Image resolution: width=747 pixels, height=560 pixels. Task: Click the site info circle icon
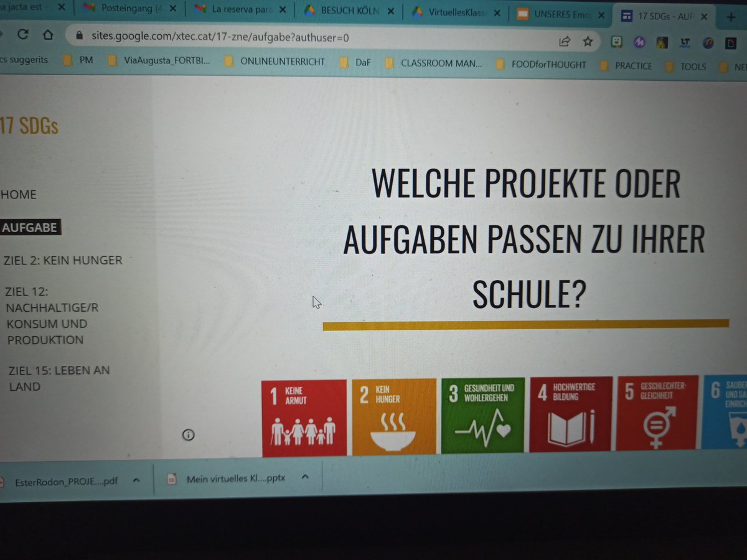point(189,435)
